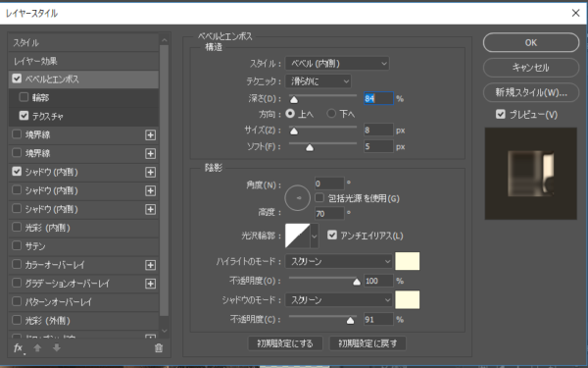This screenshot has height=368, width=588.
Task: Select テクスチャ sub-item label
Action: tap(48, 117)
